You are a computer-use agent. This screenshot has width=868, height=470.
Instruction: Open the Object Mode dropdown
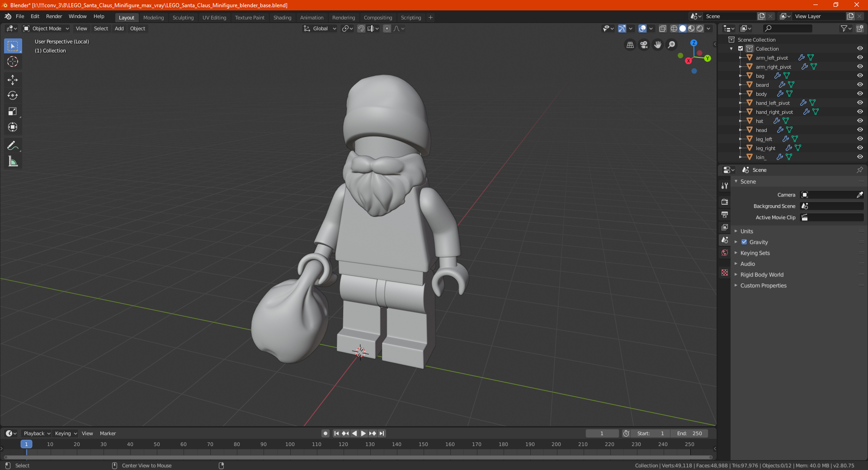coord(46,28)
